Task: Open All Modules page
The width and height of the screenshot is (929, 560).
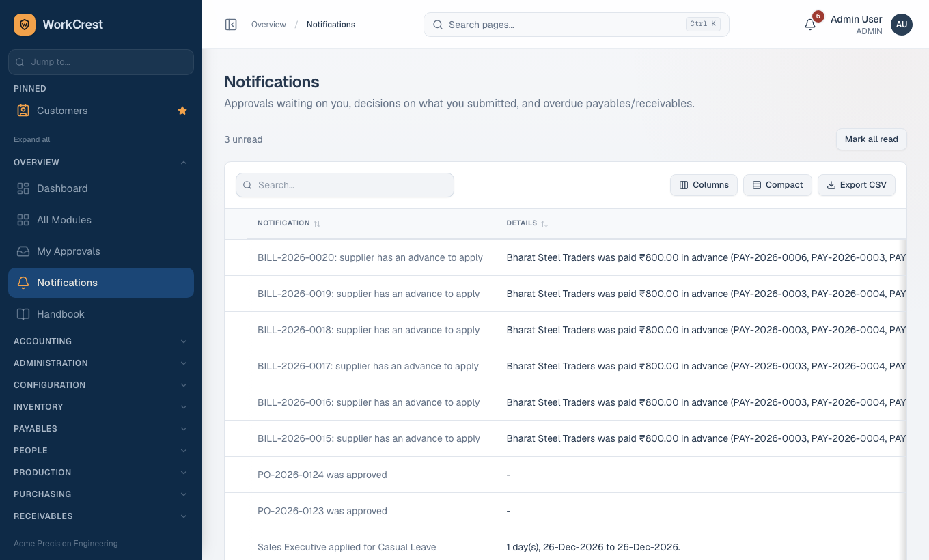Action: (x=101, y=220)
